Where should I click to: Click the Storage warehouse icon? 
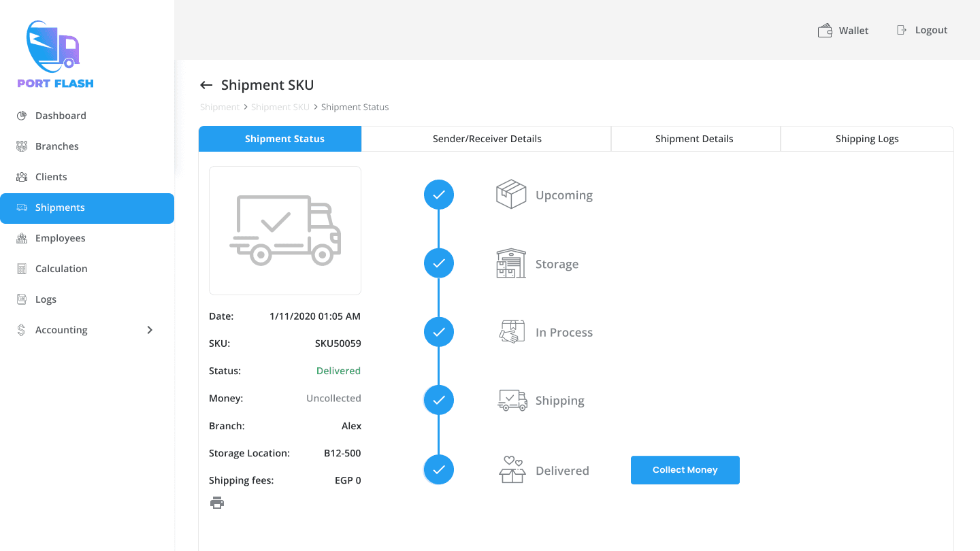click(x=511, y=263)
